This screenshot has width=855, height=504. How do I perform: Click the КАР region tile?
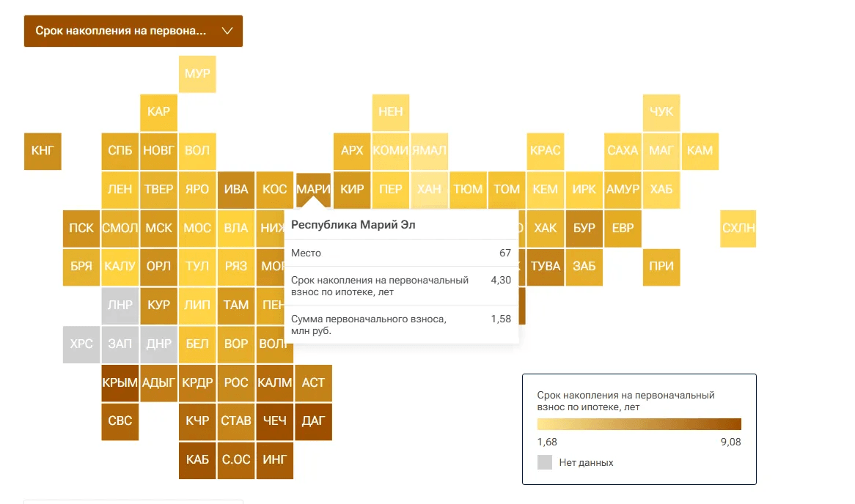coord(158,112)
